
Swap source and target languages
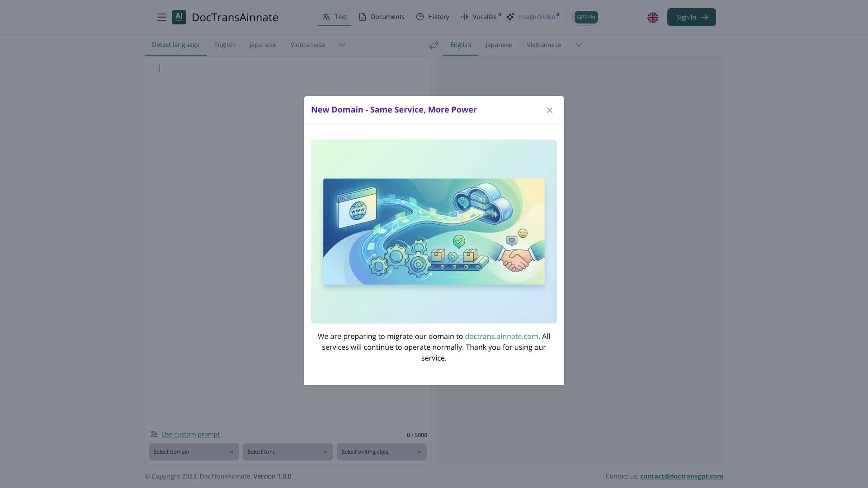click(x=434, y=45)
